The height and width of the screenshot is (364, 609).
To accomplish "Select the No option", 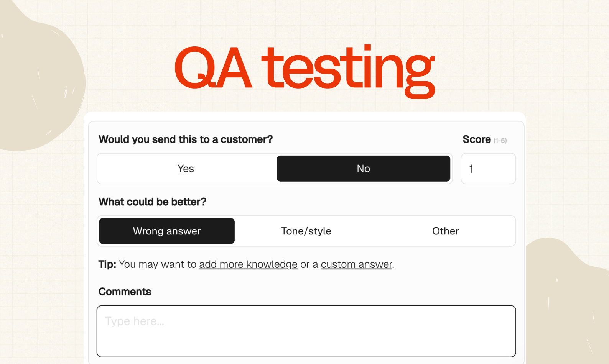I will (363, 169).
